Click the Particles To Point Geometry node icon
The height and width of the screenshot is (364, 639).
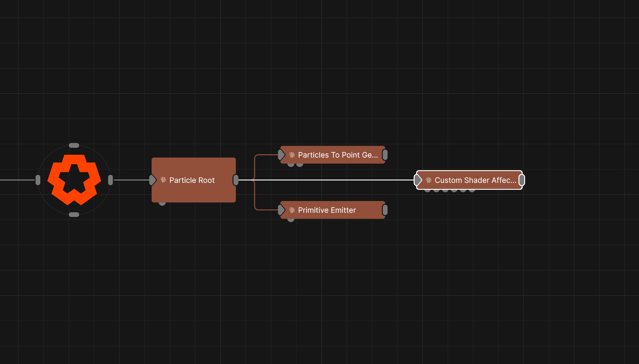[x=292, y=155]
